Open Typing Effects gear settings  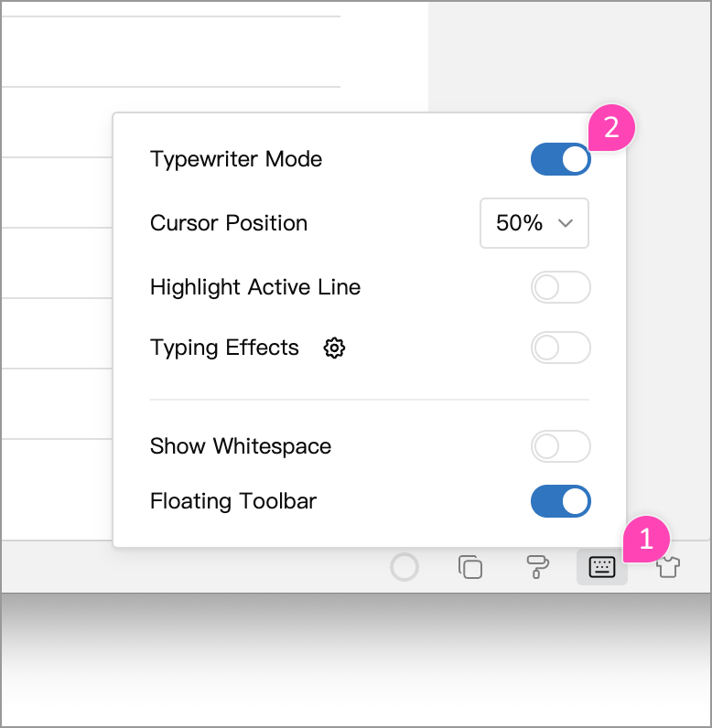[334, 348]
